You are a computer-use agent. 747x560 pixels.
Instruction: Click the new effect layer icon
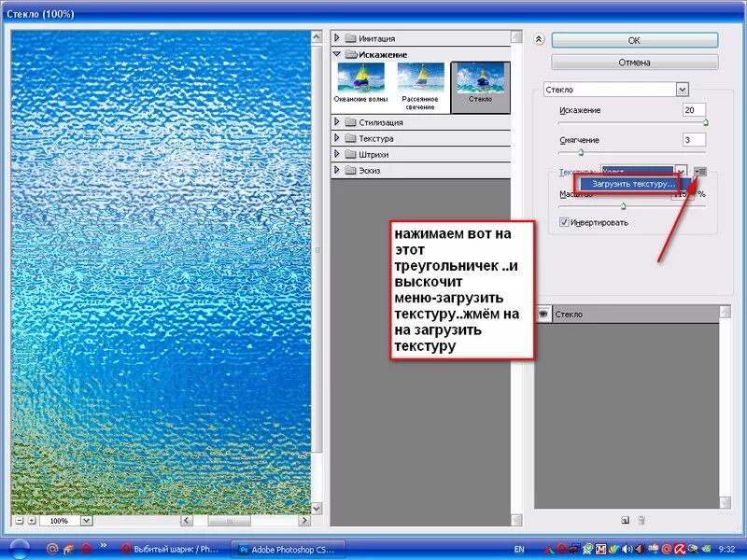click(626, 520)
